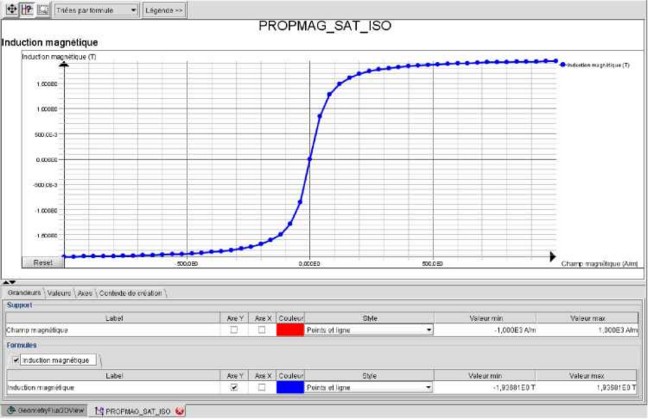
Task: Click the third toolbar icon for zoom area
Action: (43, 9)
